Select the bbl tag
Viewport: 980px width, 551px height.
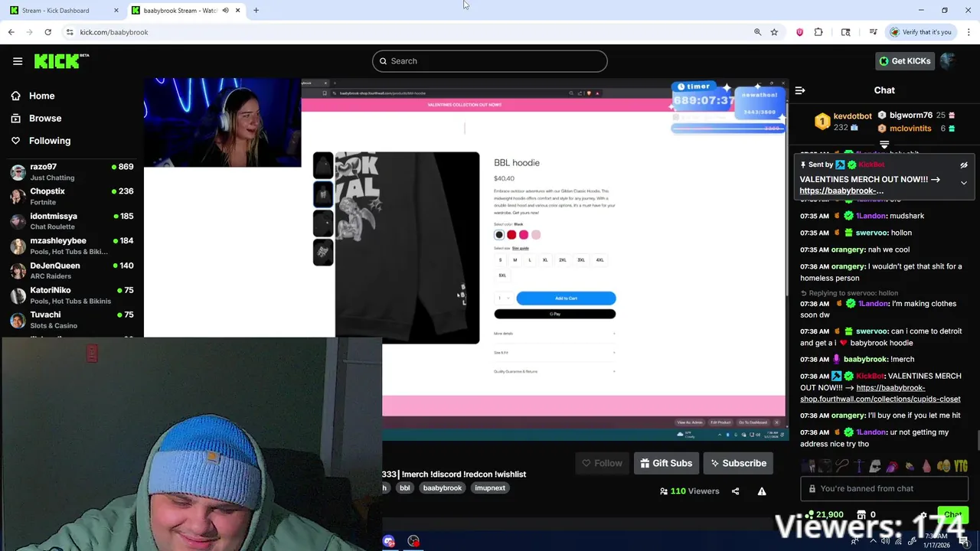[404, 487]
